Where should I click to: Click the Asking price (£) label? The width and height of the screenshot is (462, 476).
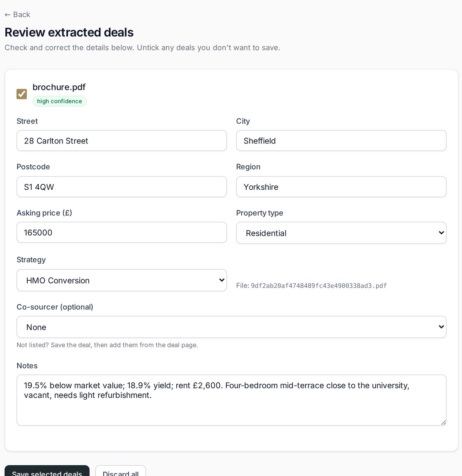[44, 213]
